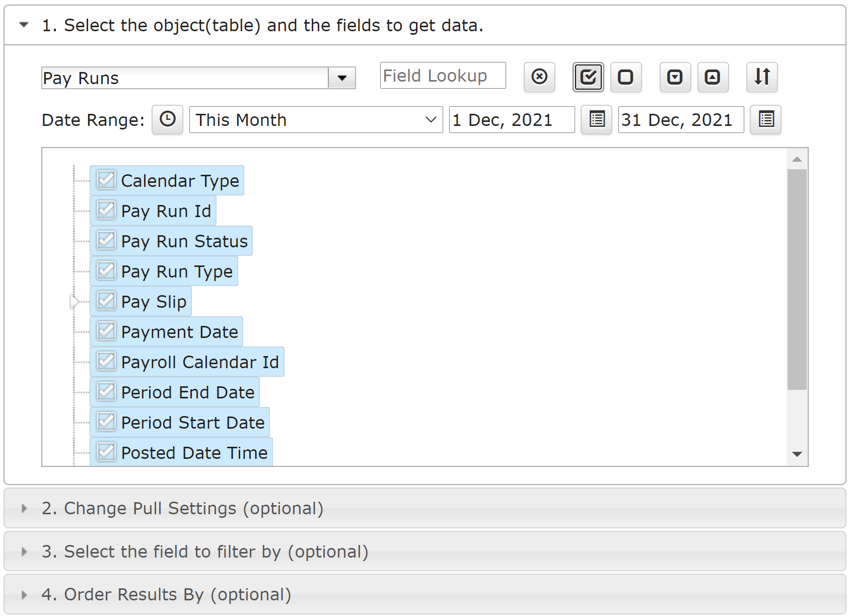Viewport: 849px width, 616px height.
Task: Open the calendar picker for 1 Dec, 2021
Action: coord(596,120)
